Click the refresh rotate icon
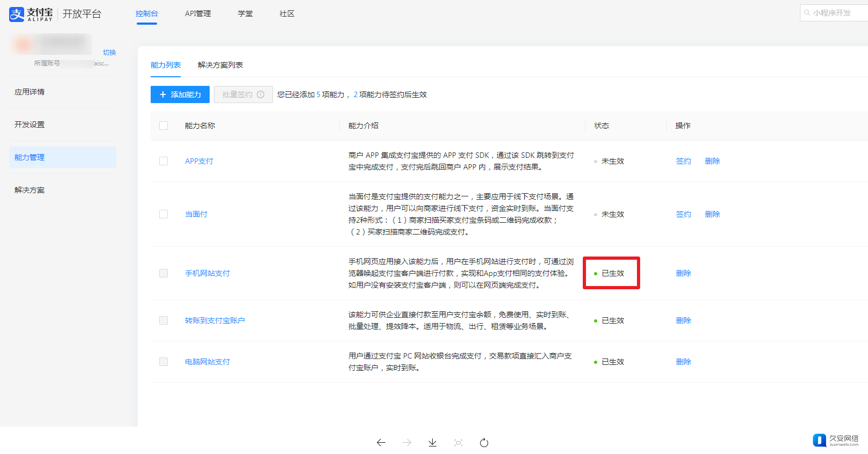Screen dimensions: 868x454 [484, 443]
